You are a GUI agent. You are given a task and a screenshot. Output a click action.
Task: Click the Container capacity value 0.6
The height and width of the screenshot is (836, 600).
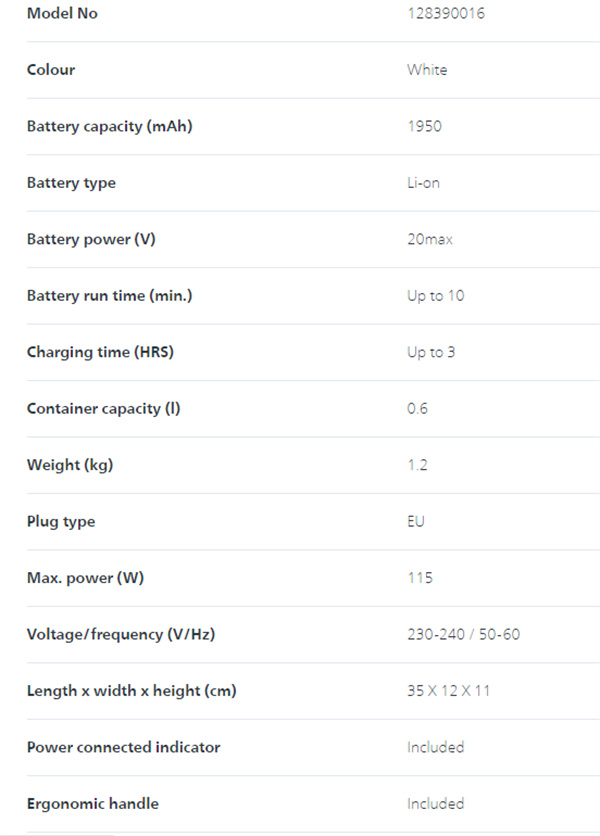pyautogui.click(x=418, y=409)
